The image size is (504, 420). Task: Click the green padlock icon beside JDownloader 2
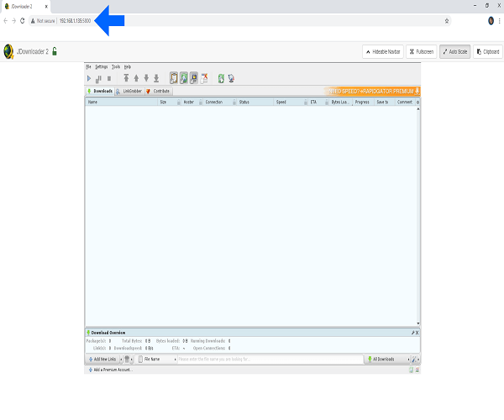[x=55, y=51]
